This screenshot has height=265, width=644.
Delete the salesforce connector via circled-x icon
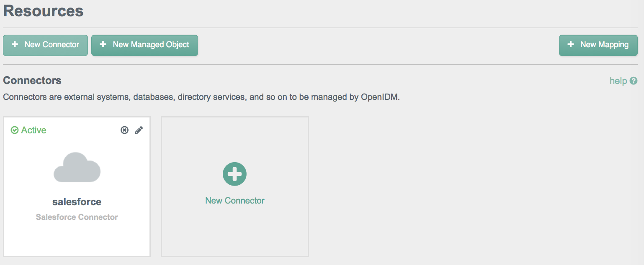[x=124, y=130]
